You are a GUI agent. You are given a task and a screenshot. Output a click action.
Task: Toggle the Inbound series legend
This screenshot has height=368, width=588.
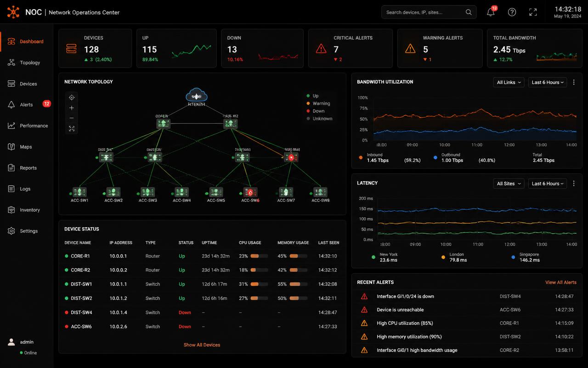click(x=374, y=158)
